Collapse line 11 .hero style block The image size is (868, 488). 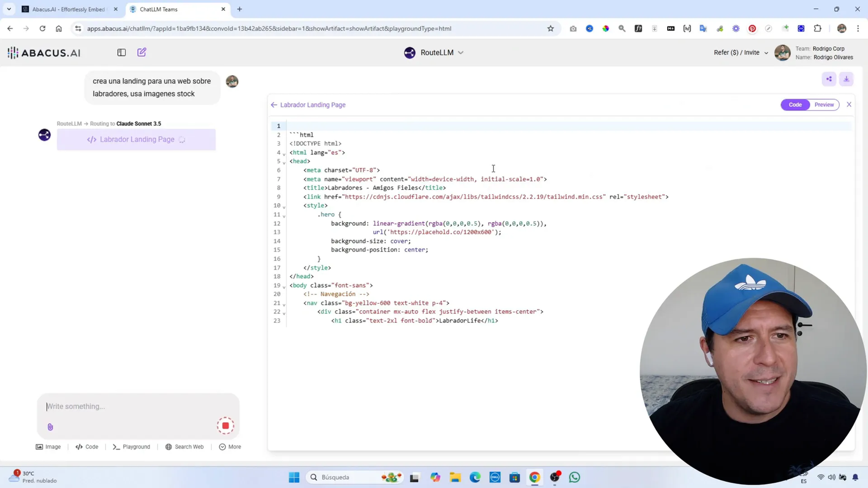pos(283,215)
